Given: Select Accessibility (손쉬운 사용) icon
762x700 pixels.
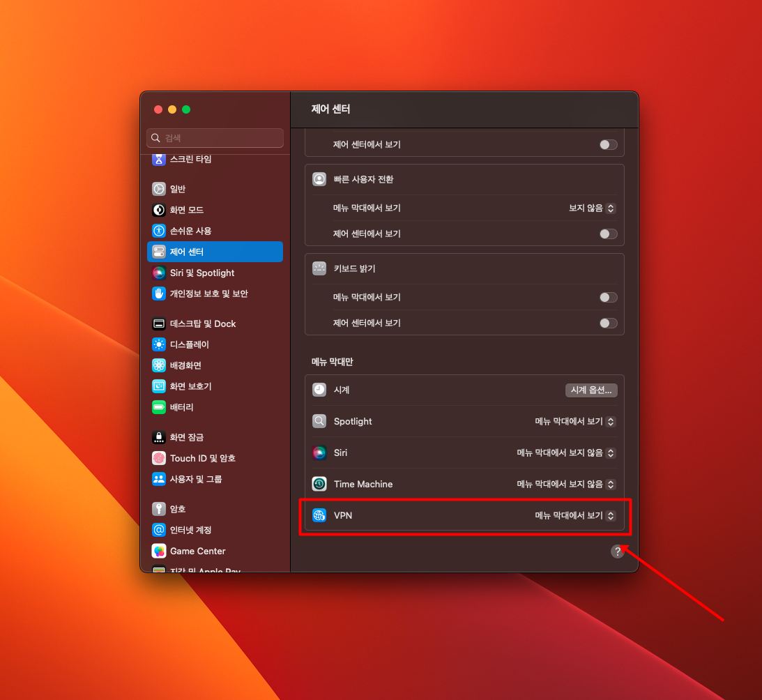Looking at the screenshot, I should point(159,231).
